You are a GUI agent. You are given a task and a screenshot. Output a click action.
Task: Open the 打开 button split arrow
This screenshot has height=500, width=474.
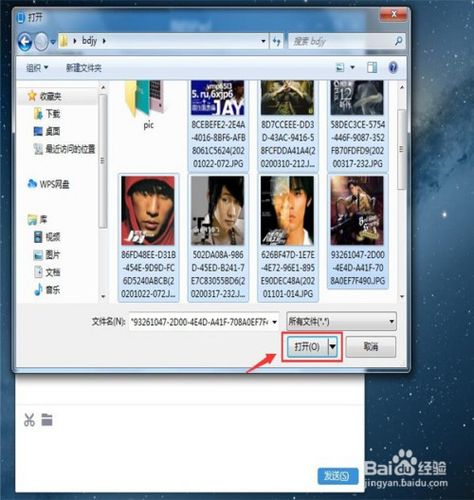tap(333, 347)
